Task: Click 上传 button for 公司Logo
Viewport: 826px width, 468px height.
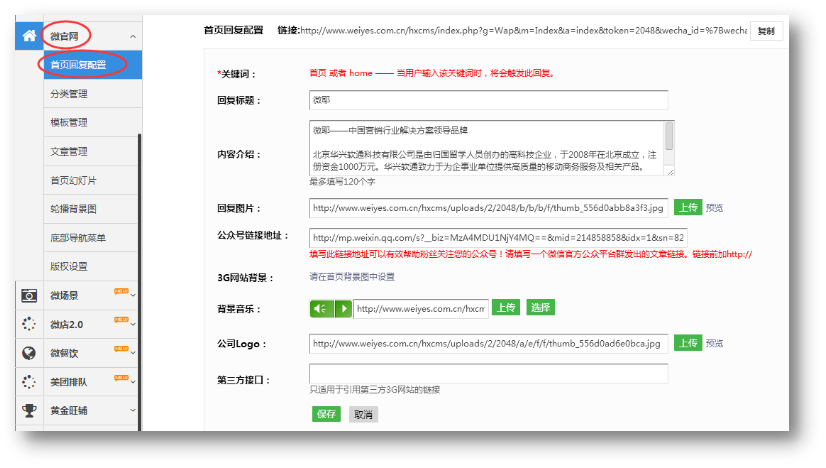Action: (x=687, y=343)
